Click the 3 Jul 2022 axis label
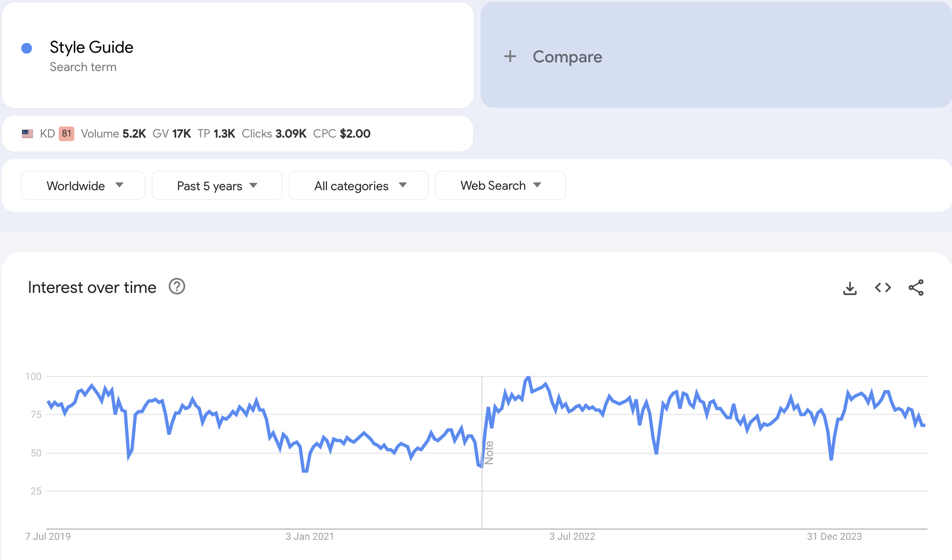This screenshot has width=952, height=560. (572, 536)
